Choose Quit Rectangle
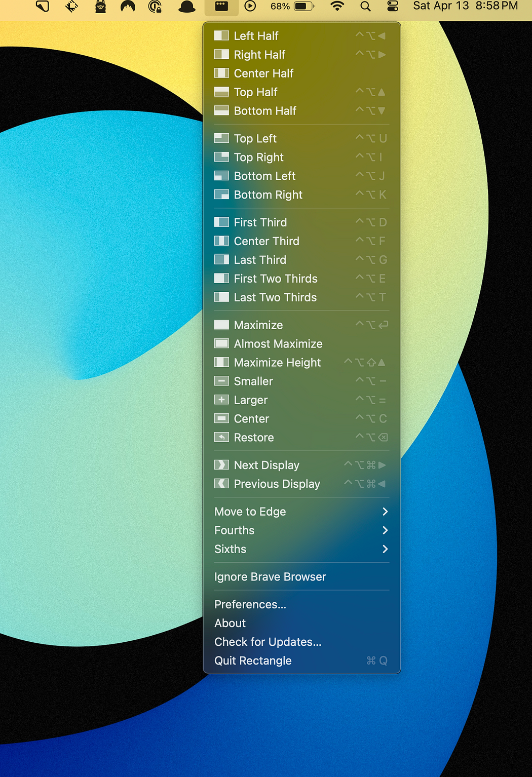 click(x=302, y=661)
